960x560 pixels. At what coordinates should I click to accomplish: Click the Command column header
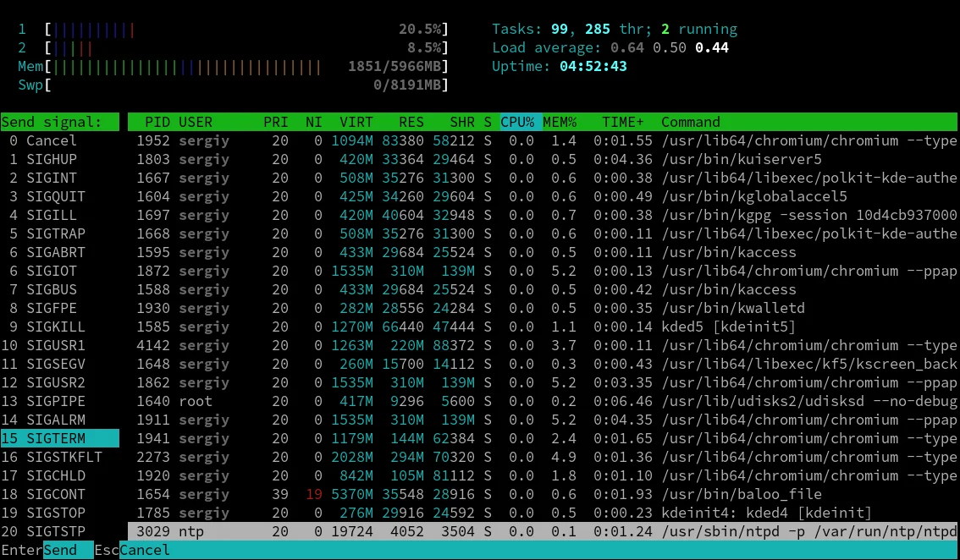pos(691,122)
